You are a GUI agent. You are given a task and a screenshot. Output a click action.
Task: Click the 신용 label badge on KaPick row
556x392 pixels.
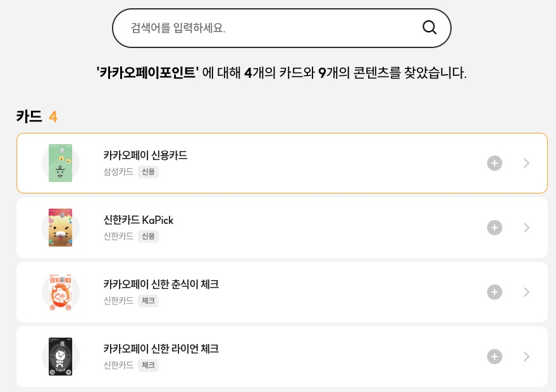(148, 236)
